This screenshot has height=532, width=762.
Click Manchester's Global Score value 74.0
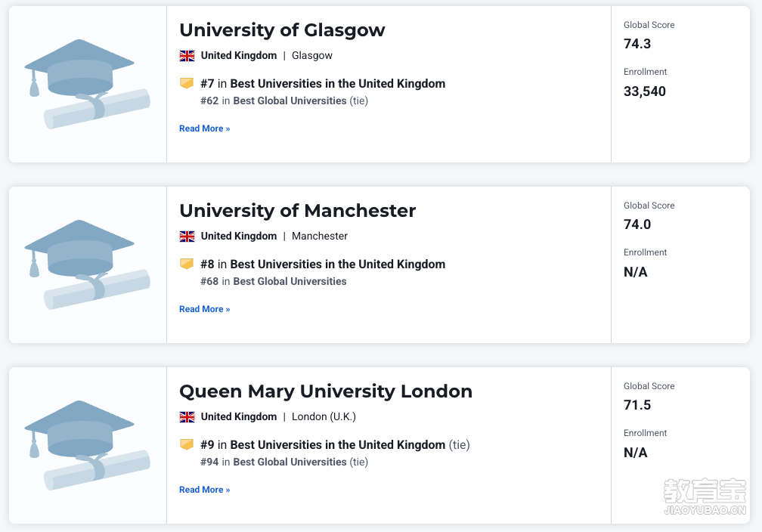tap(637, 224)
